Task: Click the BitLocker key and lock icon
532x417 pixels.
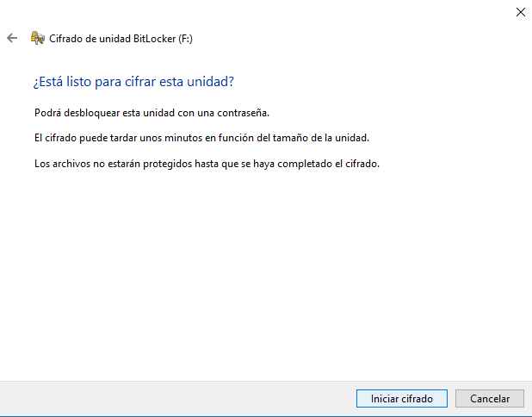Action: 37,38
